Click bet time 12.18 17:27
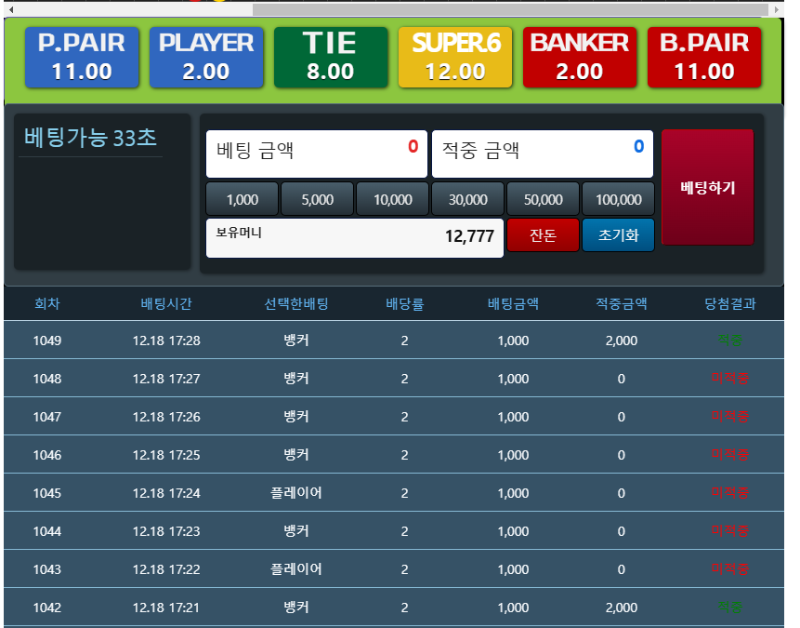Viewport: 800px width, 628px height. (166, 379)
